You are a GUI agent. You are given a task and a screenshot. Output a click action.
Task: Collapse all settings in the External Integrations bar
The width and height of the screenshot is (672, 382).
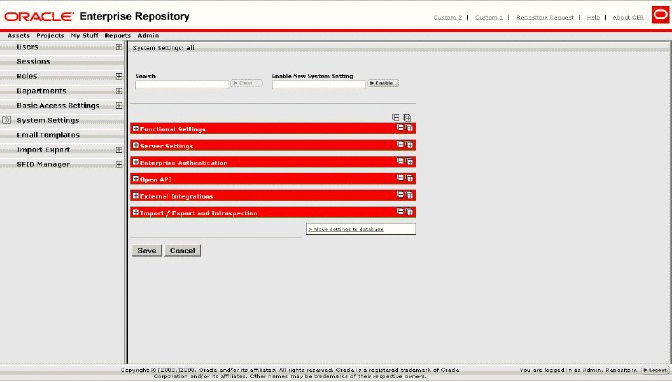coord(400,194)
